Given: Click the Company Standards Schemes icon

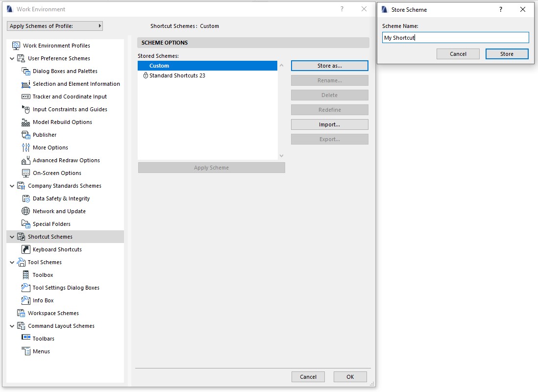Looking at the screenshot, I should point(21,186).
